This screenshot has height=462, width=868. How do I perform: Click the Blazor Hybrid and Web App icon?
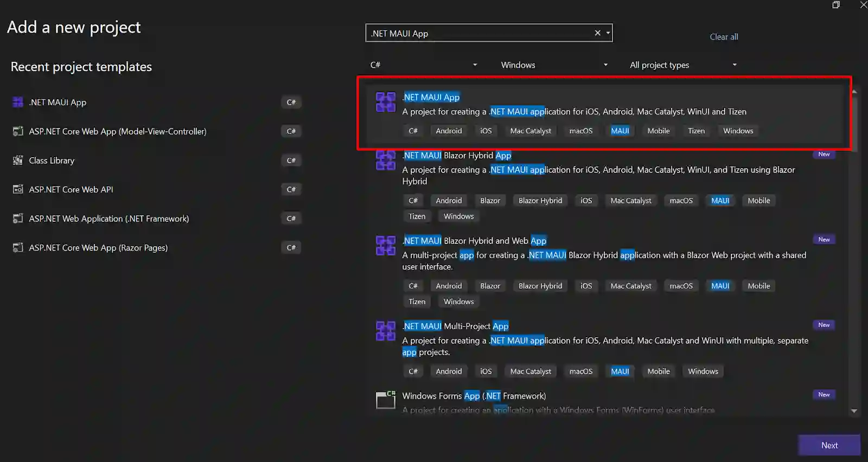(386, 246)
